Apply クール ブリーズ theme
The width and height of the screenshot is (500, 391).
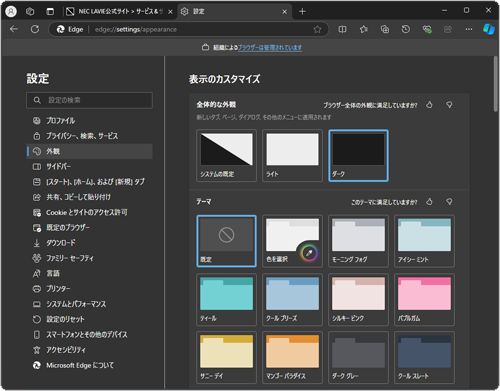pos(292,300)
